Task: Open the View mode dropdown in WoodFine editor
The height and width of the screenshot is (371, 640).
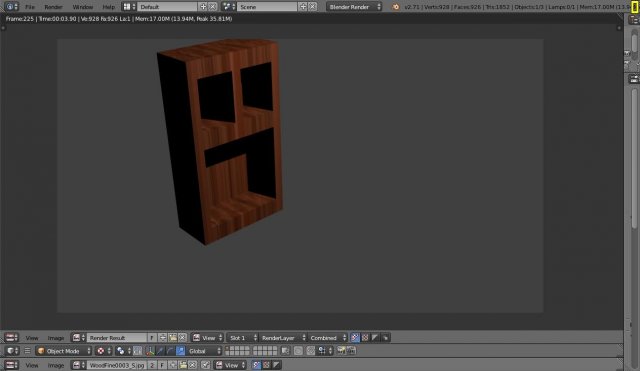Action: point(231,365)
